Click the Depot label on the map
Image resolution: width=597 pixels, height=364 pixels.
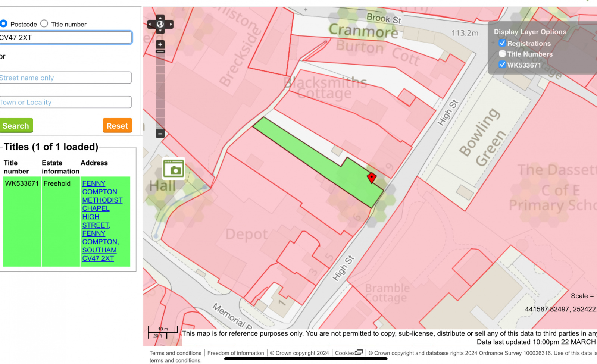pyautogui.click(x=247, y=235)
